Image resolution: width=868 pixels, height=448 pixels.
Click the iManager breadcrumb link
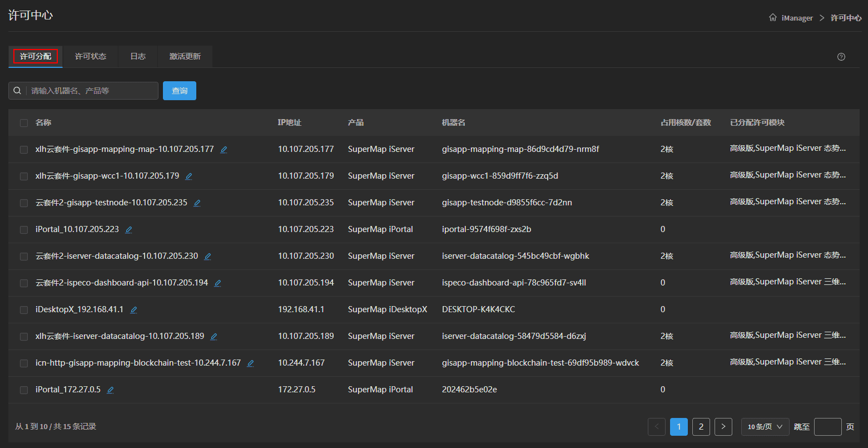pos(797,18)
